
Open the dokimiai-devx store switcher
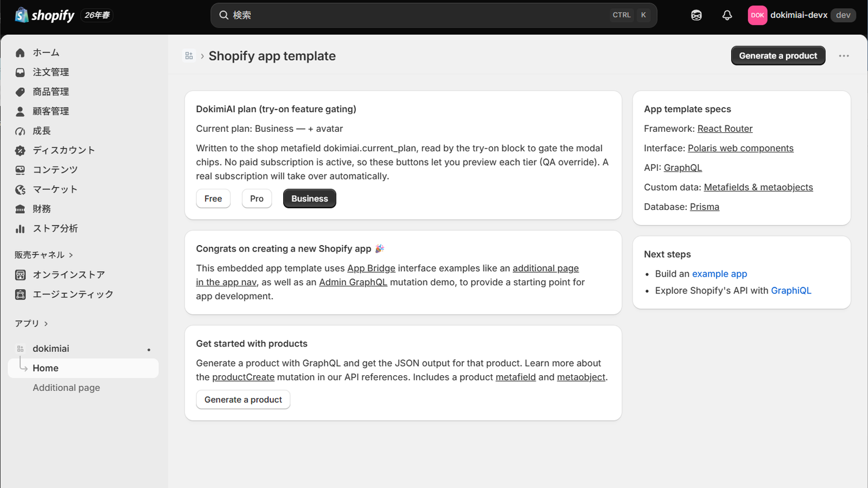click(x=802, y=15)
